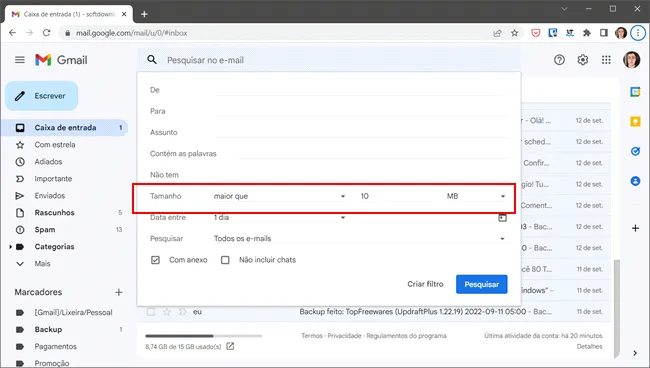Open the Rascunhos folder
650x368 pixels.
pos(54,213)
